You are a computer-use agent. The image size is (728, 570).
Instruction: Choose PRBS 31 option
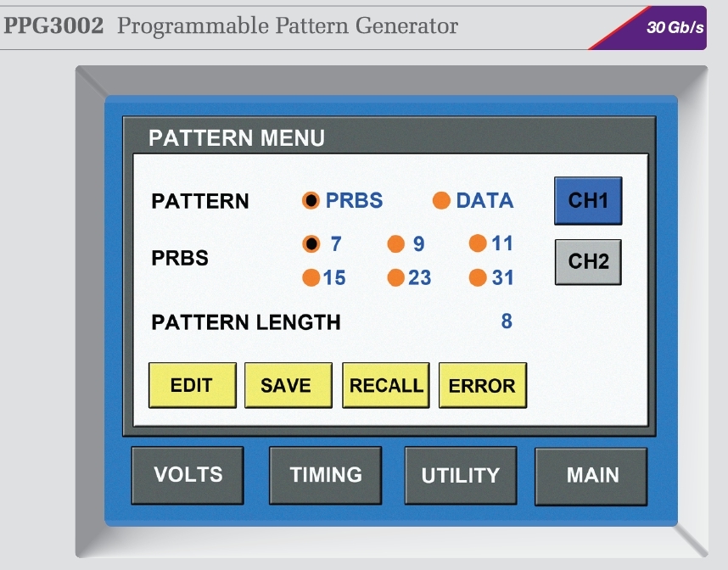point(478,278)
